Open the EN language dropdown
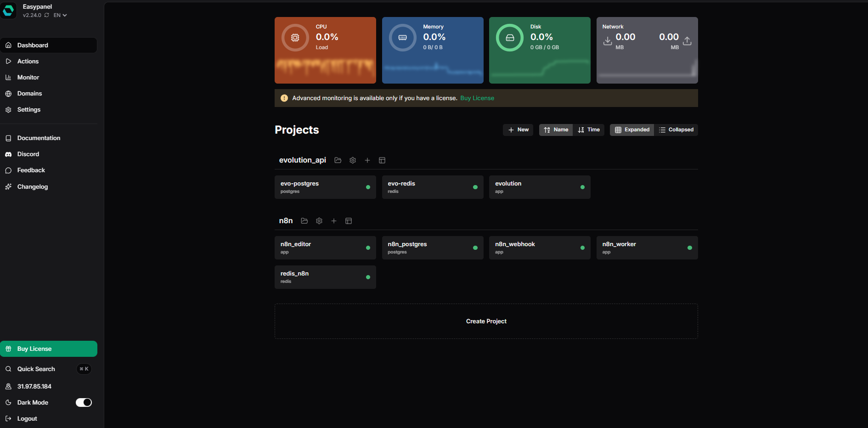The height and width of the screenshot is (428, 868). [x=60, y=15]
